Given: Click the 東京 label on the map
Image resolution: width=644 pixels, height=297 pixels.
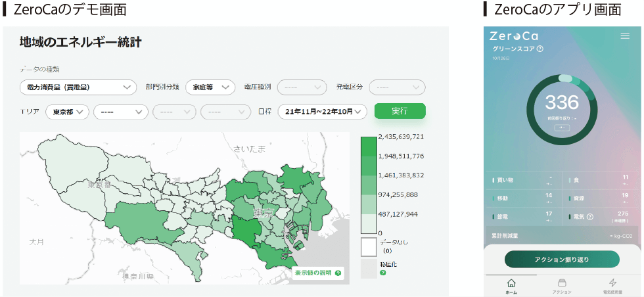Looking at the screenshot, I should 263,213.
